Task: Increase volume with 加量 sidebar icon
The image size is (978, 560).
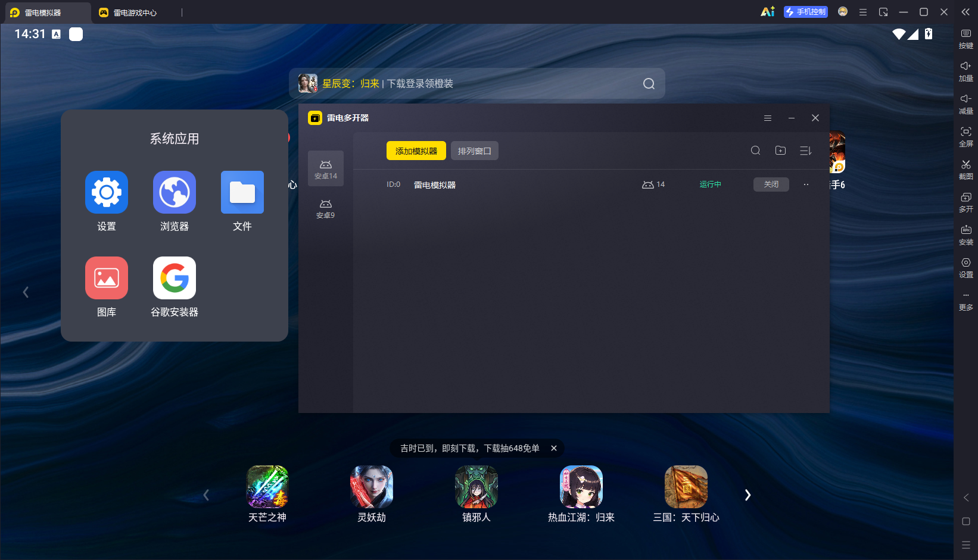Action: pos(966,71)
